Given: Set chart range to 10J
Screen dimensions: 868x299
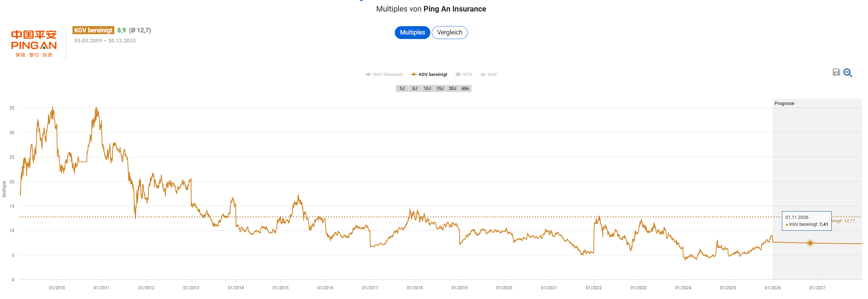Looking at the screenshot, I should click(427, 89).
